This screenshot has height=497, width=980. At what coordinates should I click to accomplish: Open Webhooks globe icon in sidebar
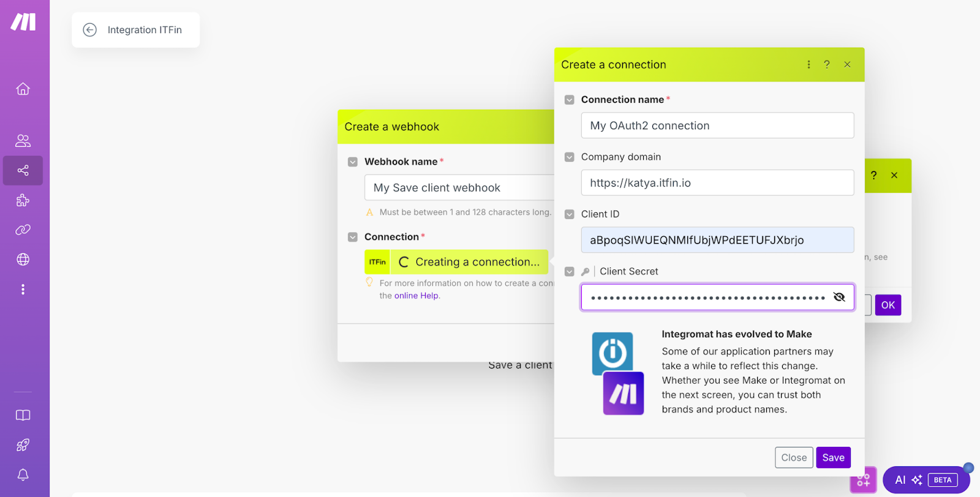[x=23, y=260]
